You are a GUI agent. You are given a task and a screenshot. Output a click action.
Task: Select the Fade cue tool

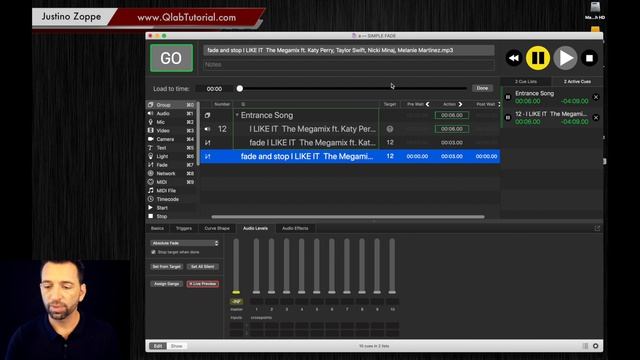[x=162, y=165]
